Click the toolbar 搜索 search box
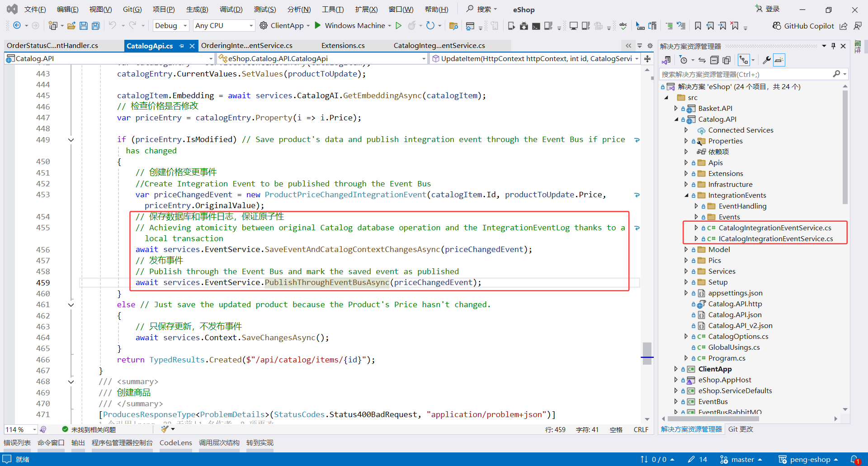Screen dimensions: 868x466 coord(482,9)
